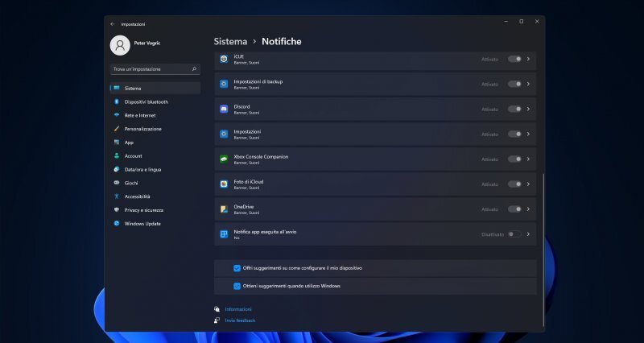
Task: Open the Informazioni link
Action: [238, 309]
